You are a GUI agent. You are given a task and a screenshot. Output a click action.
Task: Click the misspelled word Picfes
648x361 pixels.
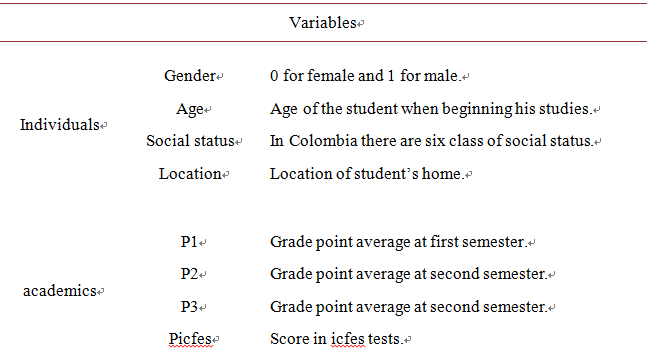190,339
